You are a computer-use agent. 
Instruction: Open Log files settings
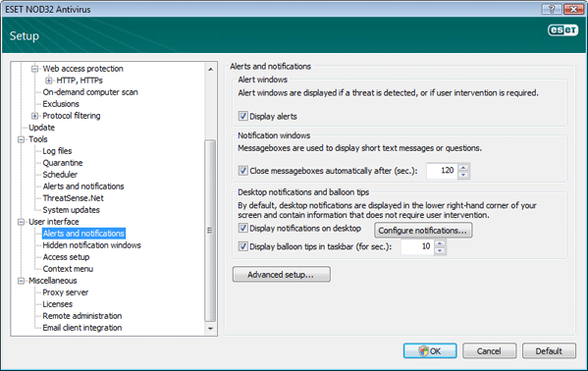57,151
